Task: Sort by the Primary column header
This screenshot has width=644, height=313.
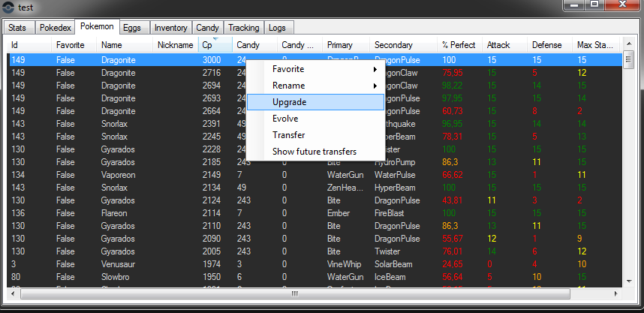Action: 346,45
